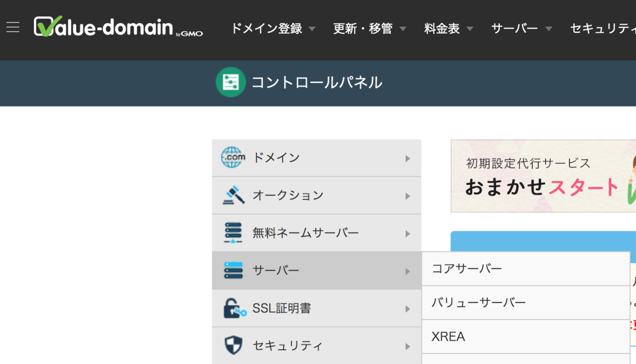Click the サーバー label in sidebar

(276, 271)
